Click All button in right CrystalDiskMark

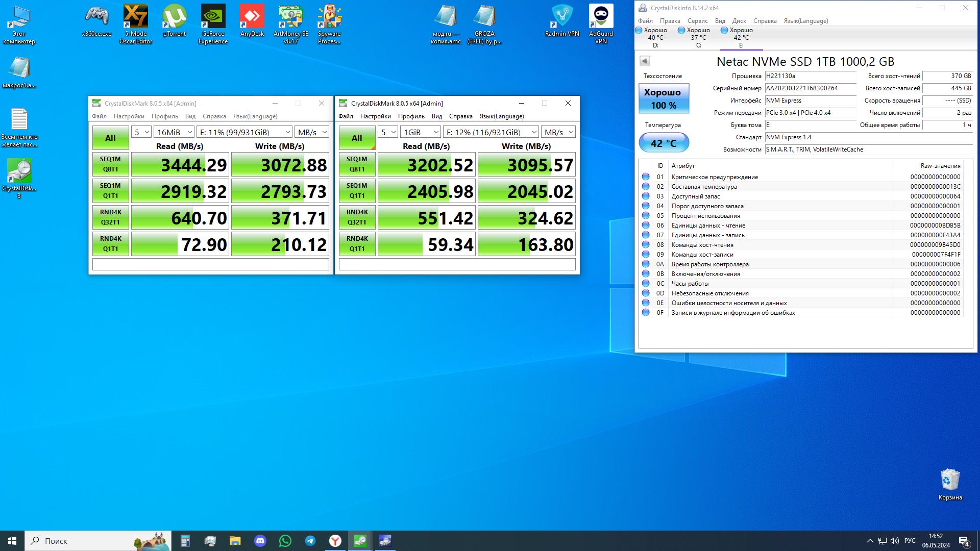point(357,138)
